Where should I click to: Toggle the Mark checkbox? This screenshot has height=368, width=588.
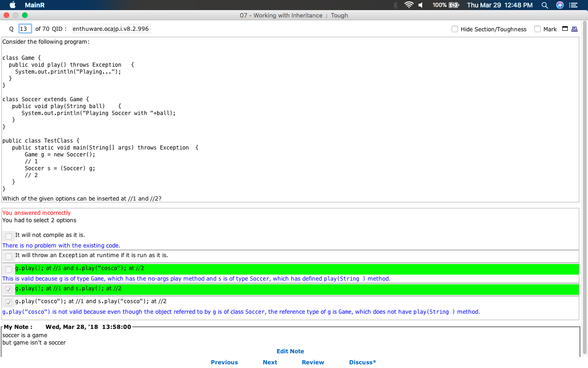(x=537, y=29)
